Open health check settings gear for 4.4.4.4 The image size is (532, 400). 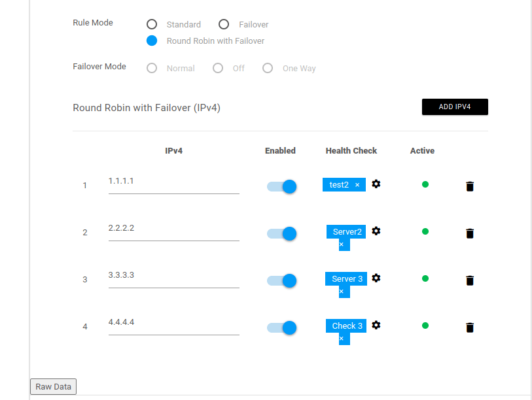376,325
